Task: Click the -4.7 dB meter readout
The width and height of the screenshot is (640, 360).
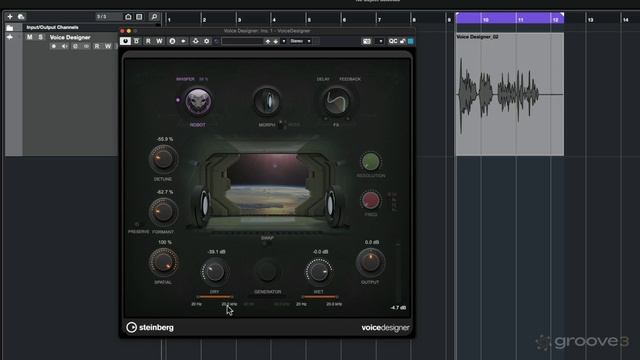Action: tap(398, 308)
